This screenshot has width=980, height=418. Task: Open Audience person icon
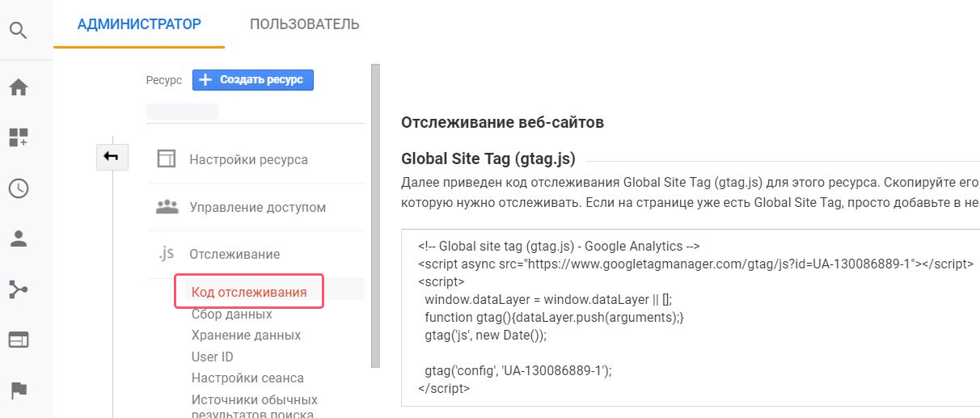(x=18, y=239)
